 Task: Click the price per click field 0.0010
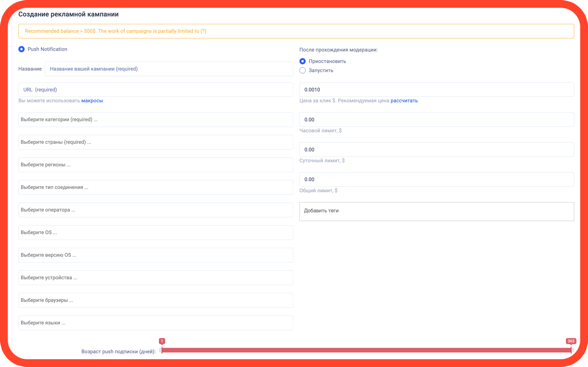[x=437, y=90]
